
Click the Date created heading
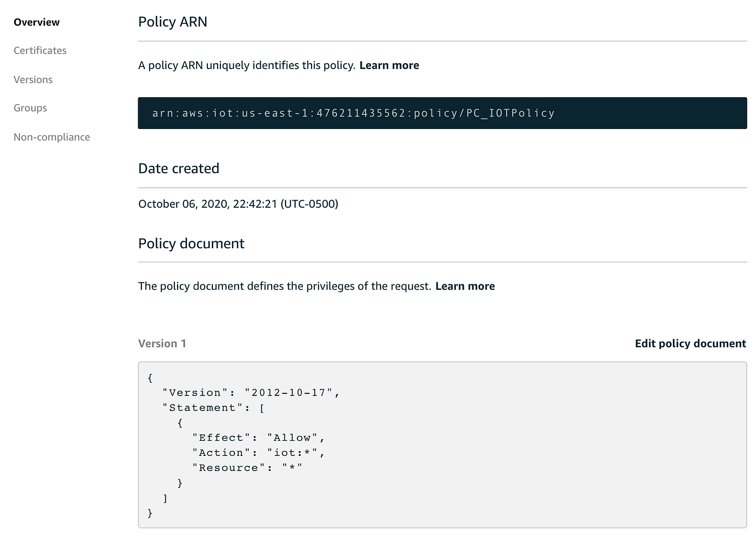pos(179,168)
